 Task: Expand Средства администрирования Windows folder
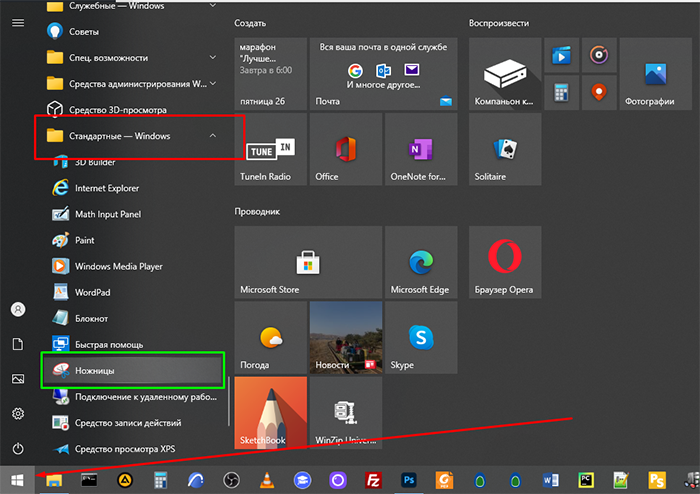click(133, 83)
